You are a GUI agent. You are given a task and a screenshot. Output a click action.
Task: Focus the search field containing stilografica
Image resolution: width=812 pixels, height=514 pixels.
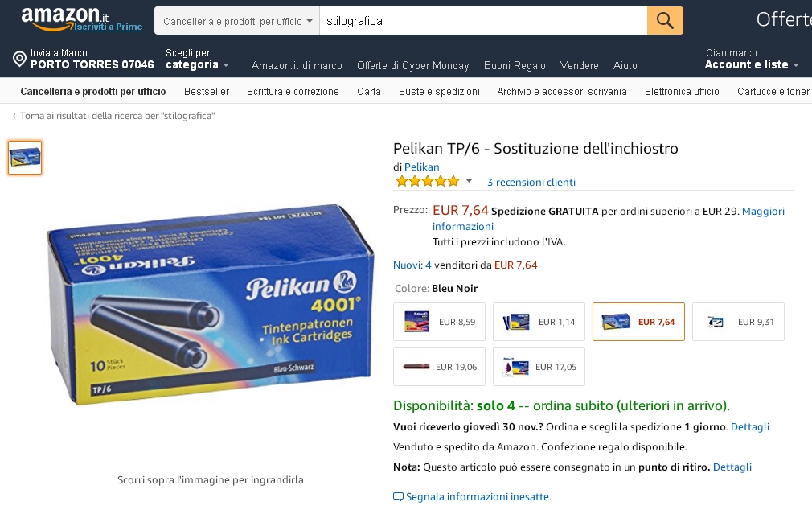coord(483,21)
